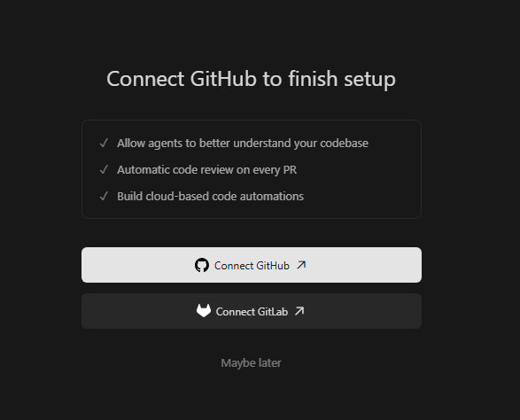Connect your GitHub account

pos(252,265)
